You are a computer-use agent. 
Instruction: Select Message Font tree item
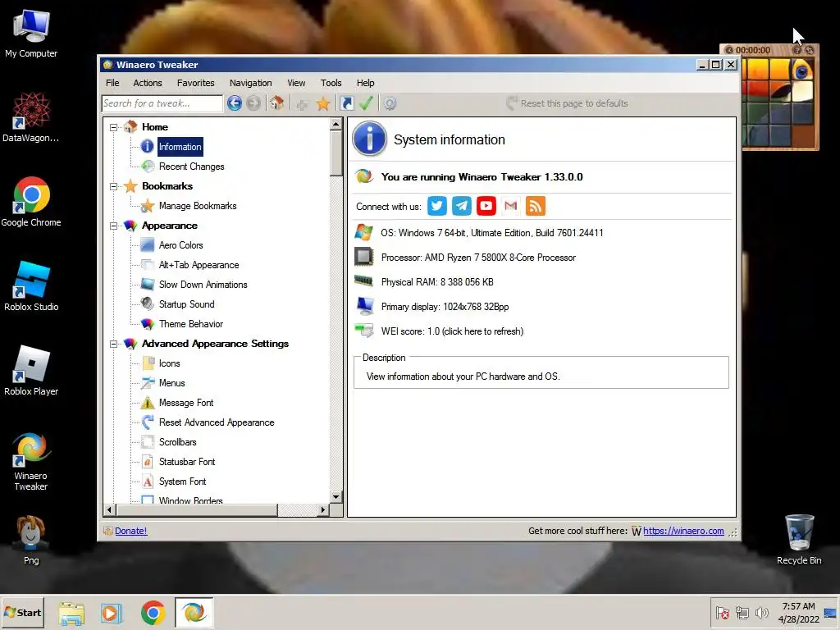pyautogui.click(x=186, y=403)
